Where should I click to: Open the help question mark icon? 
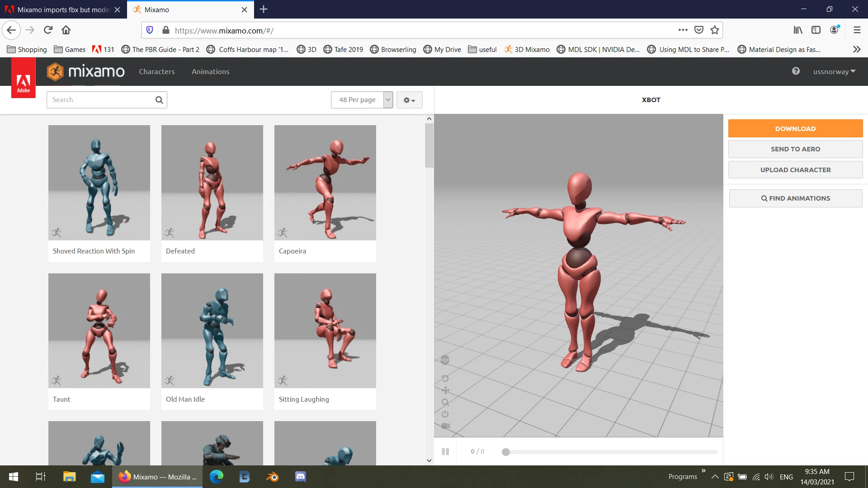(796, 71)
